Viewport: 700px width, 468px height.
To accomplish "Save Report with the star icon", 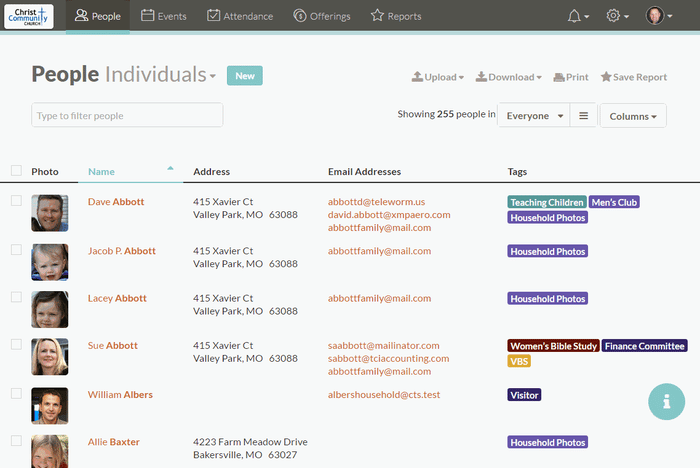I will tap(632, 77).
